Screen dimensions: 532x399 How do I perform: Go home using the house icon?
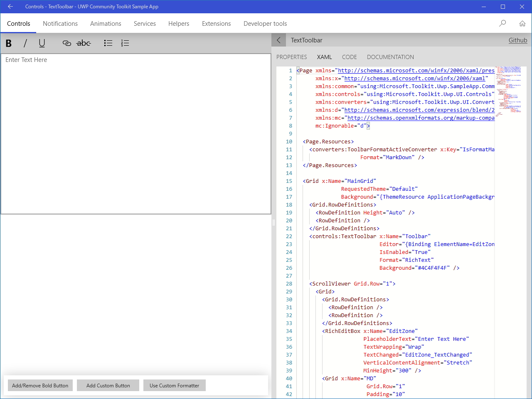[x=522, y=23]
